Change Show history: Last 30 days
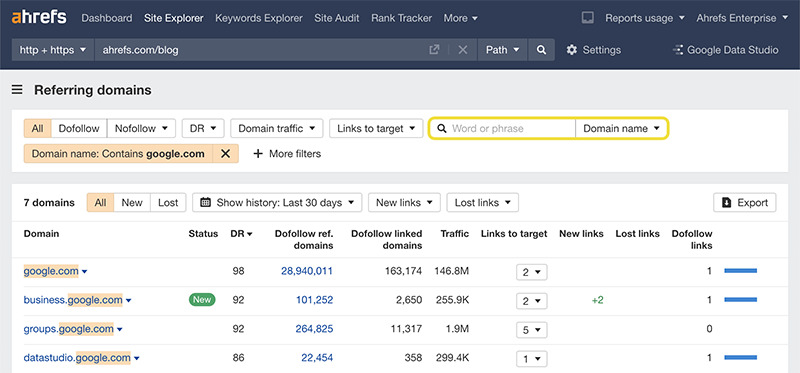The image size is (800, 373). [x=277, y=203]
